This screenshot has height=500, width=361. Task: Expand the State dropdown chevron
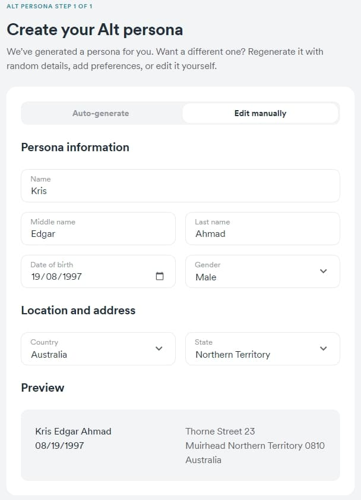[x=323, y=349]
